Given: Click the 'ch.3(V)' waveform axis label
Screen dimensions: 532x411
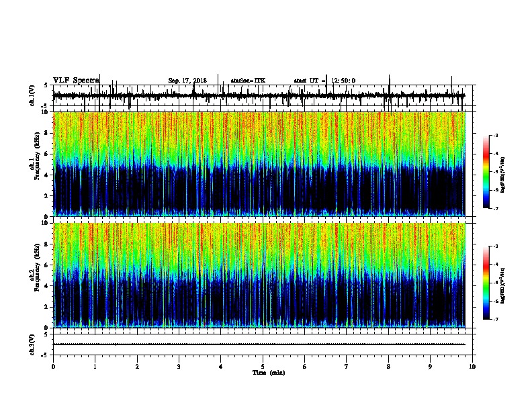Looking at the screenshot, I should click(x=32, y=345).
